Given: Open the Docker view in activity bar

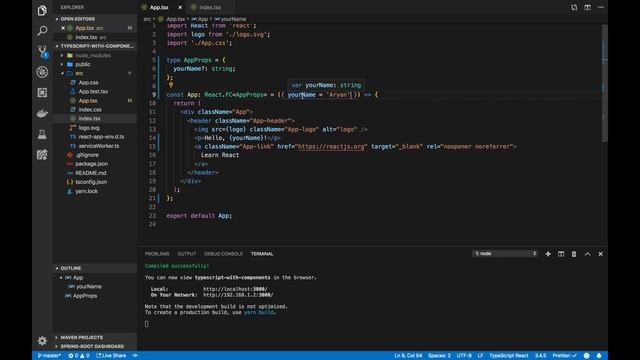Looking at the screenshot, I should tap(42, 113).
